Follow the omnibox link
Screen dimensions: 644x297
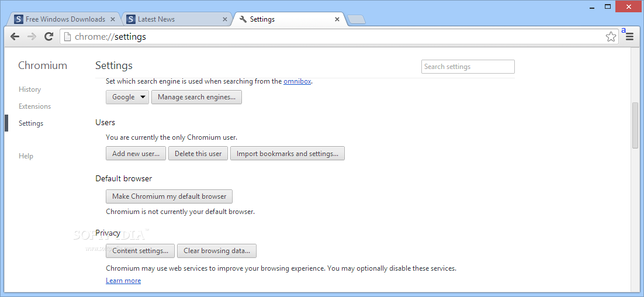(297, 81)
